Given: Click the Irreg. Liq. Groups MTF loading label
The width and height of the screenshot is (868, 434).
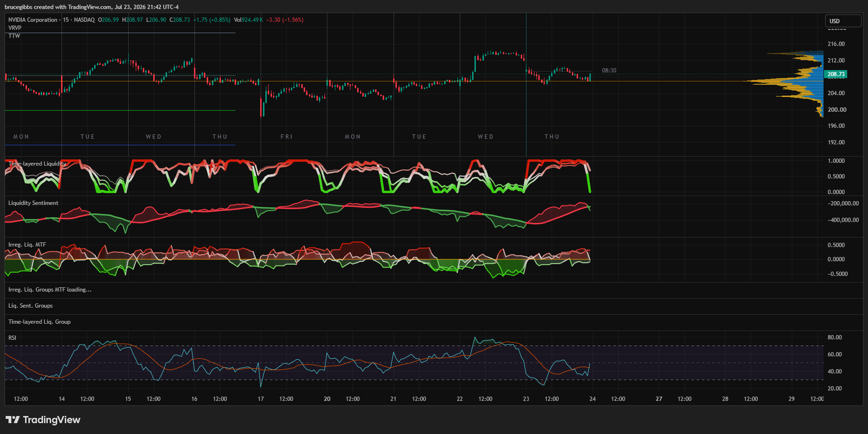Looking at the screenshot, I should pyautogui.click(x=50, y=290).
